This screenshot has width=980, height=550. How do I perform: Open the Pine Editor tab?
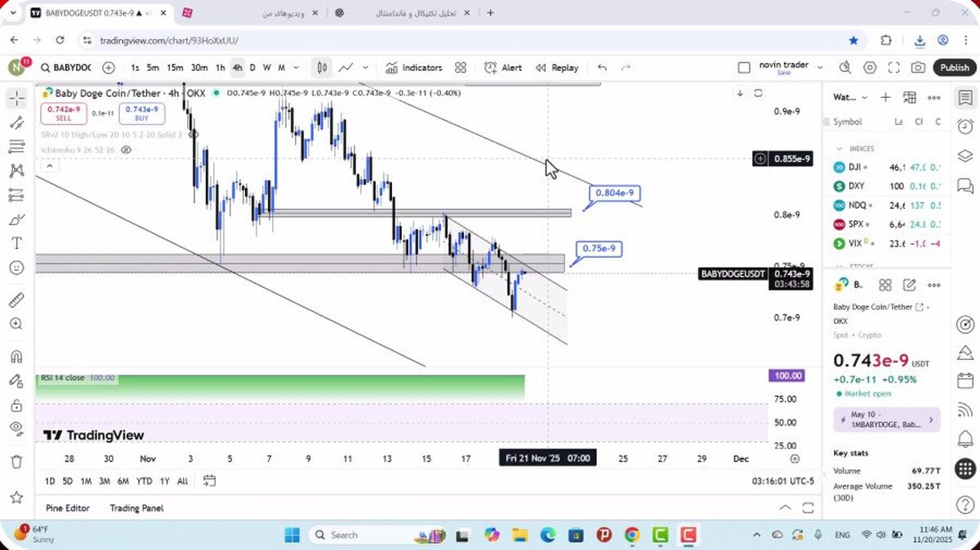[68, 508]
